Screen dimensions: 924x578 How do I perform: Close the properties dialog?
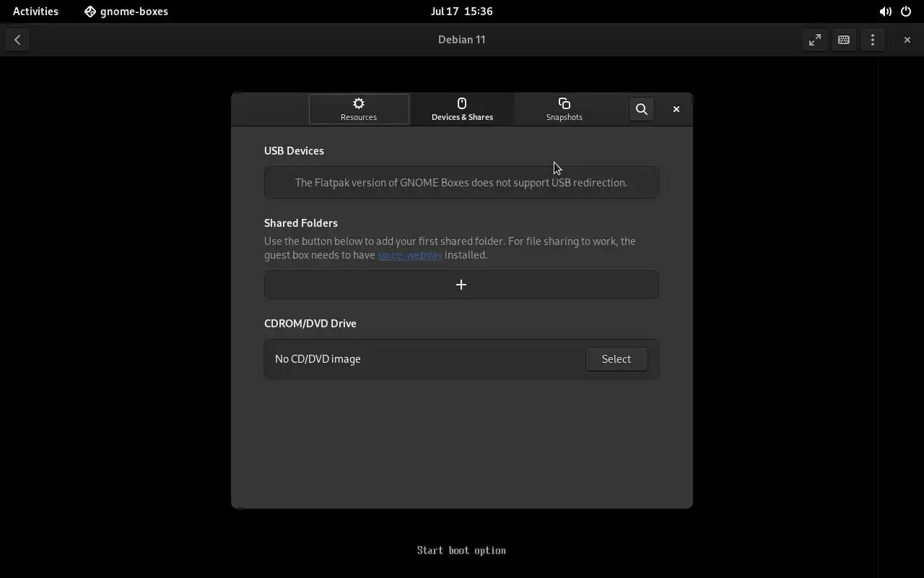click(x=676, y=109)
